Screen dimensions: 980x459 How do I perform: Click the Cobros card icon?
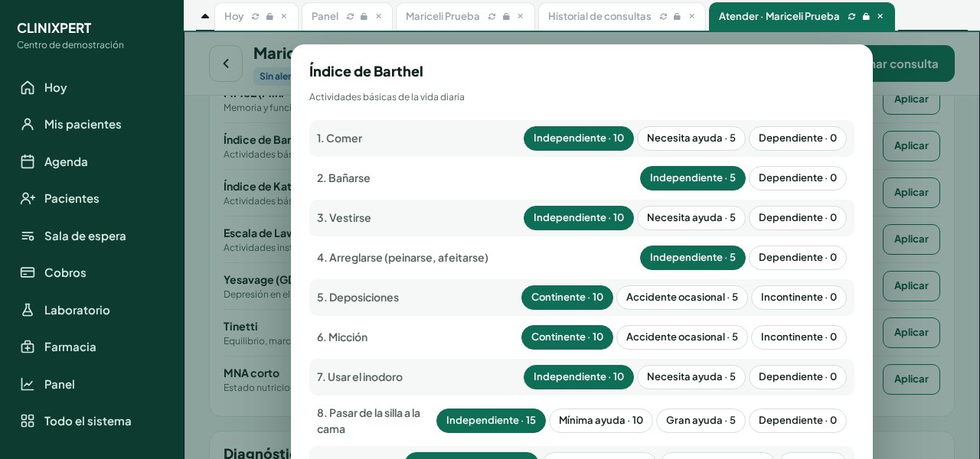[28, 272]
